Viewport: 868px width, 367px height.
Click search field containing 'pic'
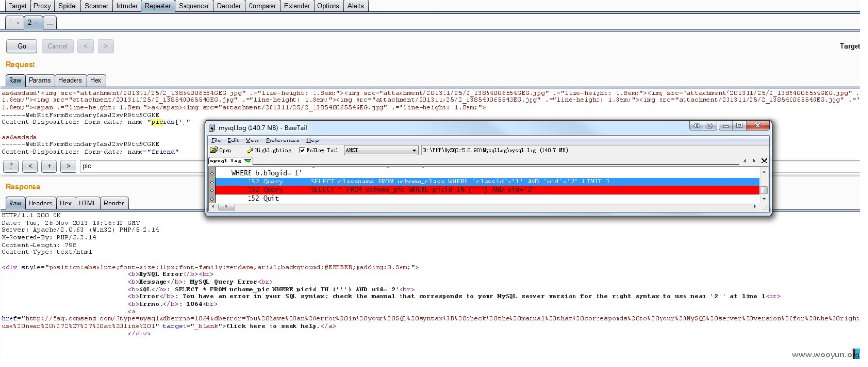[x=141, y=165]
